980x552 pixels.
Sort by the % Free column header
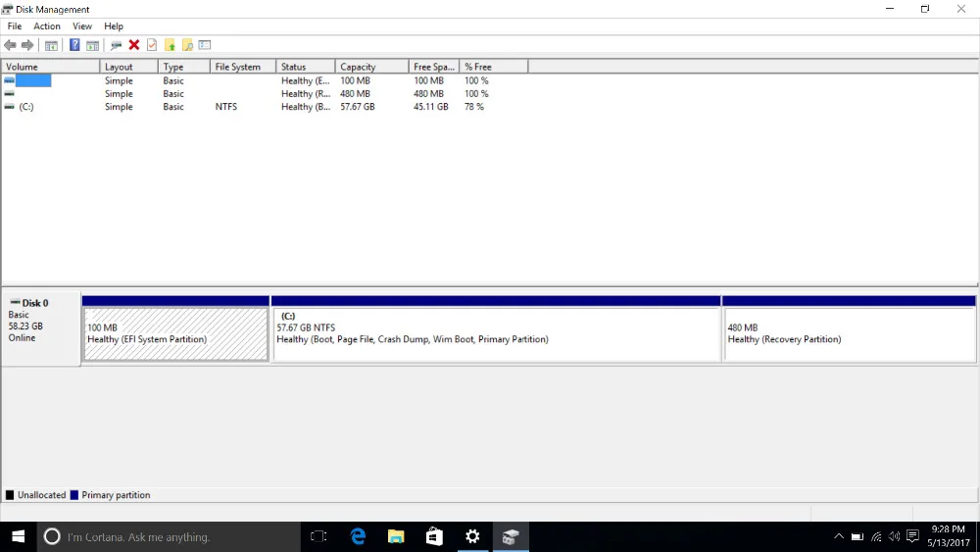pyautogui.click(x=494, y=67)
